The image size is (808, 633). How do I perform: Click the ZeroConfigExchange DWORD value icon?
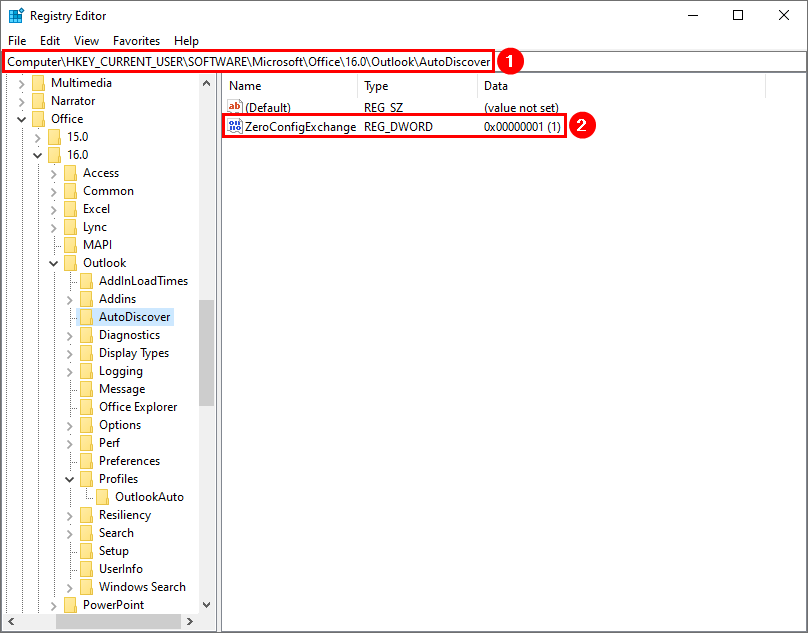235,126
